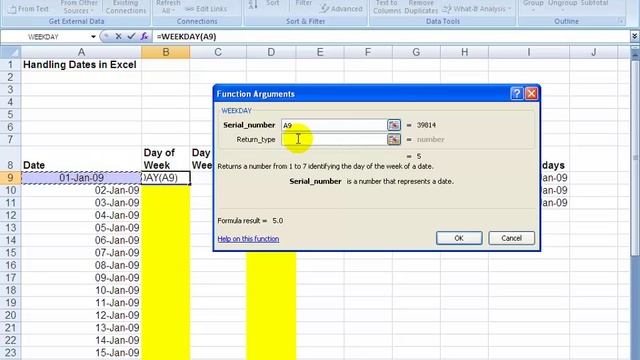
Task: Click the Serial_number input field
Action: click(x=334, y=125)
